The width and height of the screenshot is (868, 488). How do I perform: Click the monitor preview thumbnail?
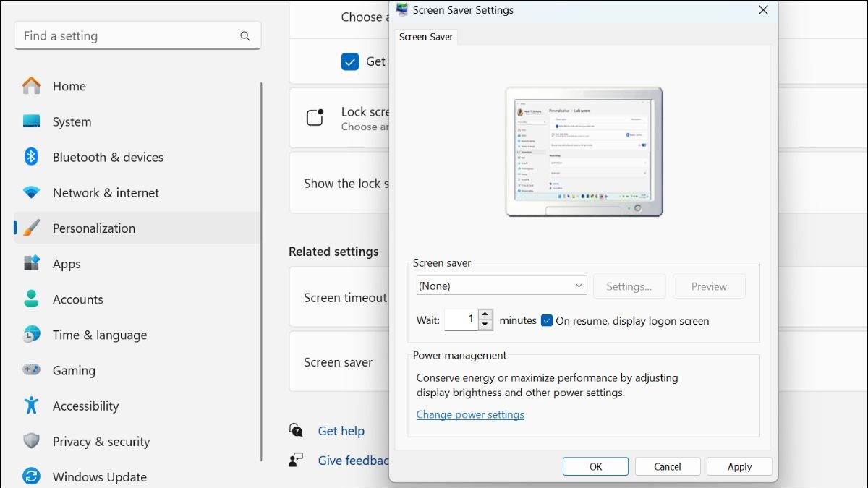pyautogui.click(x=584, y=152)
